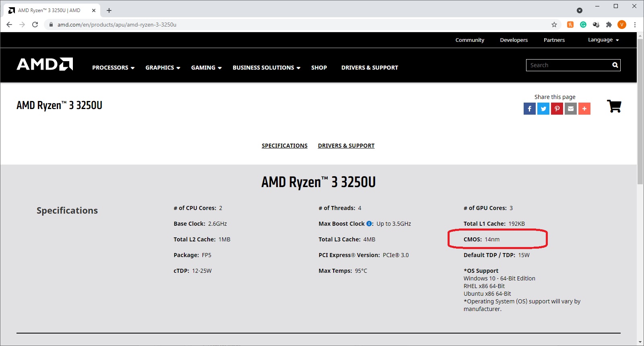Open Drivers & Support in main nav
Viewport: 644px width, 346px height.
point(369,68)
